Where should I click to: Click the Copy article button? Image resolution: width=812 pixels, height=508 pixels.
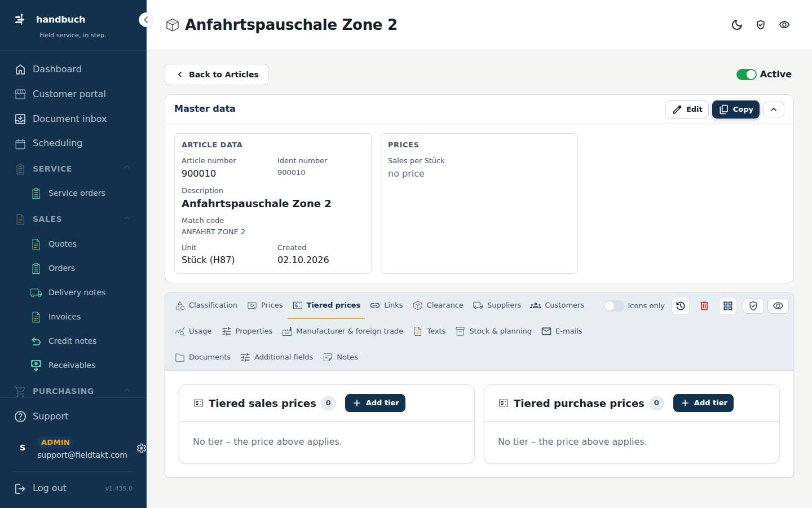pos(736,110)
